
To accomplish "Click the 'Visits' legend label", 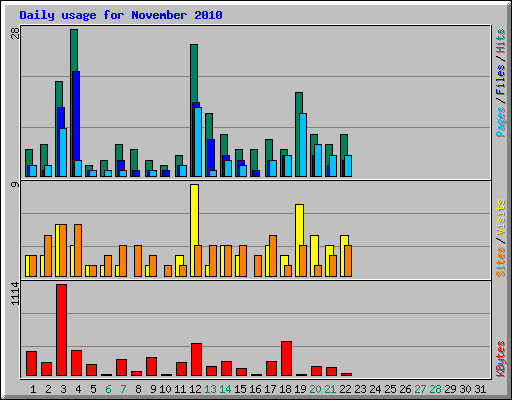I will pos(500,217).
